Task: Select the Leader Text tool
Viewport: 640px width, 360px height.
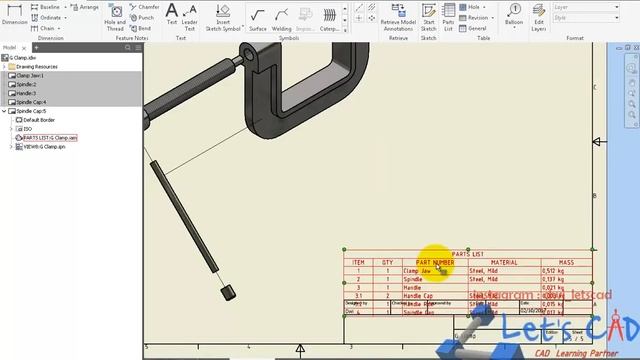Action: (189, 18)
